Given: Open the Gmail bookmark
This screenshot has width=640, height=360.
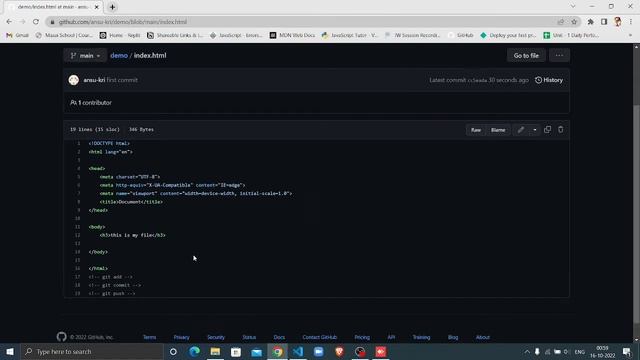Looking at the screenshot, I should pos(18,35).
